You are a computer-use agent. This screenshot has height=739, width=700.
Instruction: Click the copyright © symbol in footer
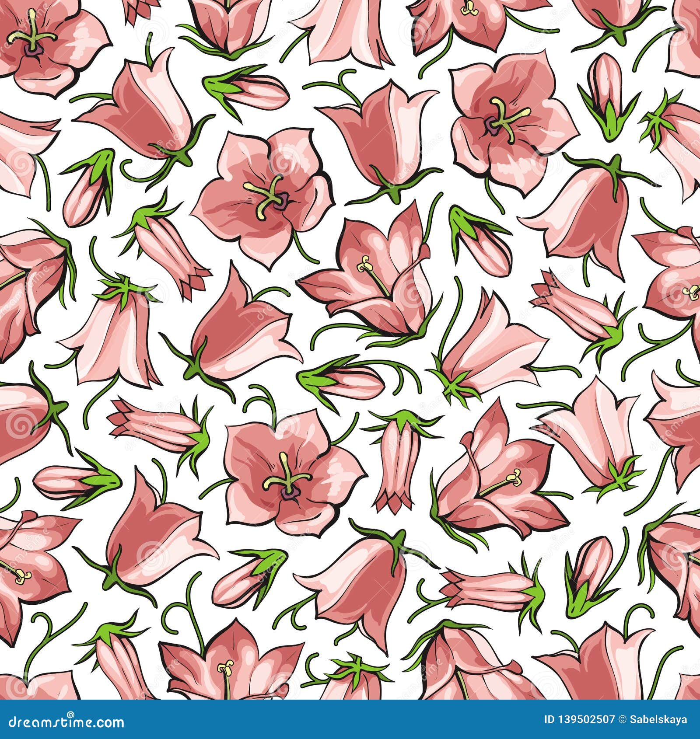pyautogui.click(x=621, y=719)
